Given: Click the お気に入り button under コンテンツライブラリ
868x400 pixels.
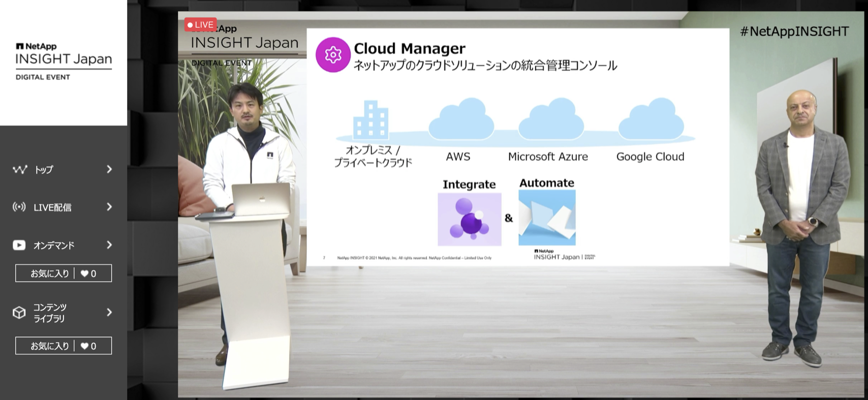Looking at the screenshot, I should click(x=64, y=346).
